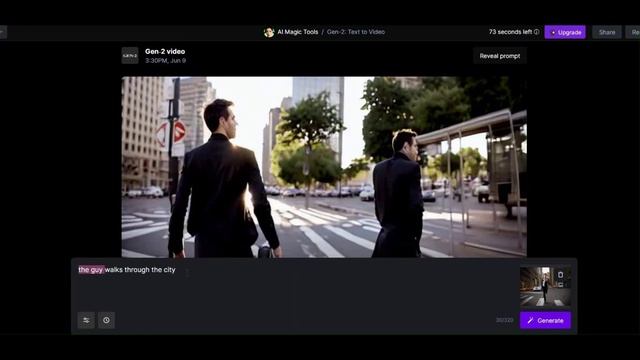The image size is (640, 360).
Task: Click the info icon beside seconds left
Action: tap(537, 32)
